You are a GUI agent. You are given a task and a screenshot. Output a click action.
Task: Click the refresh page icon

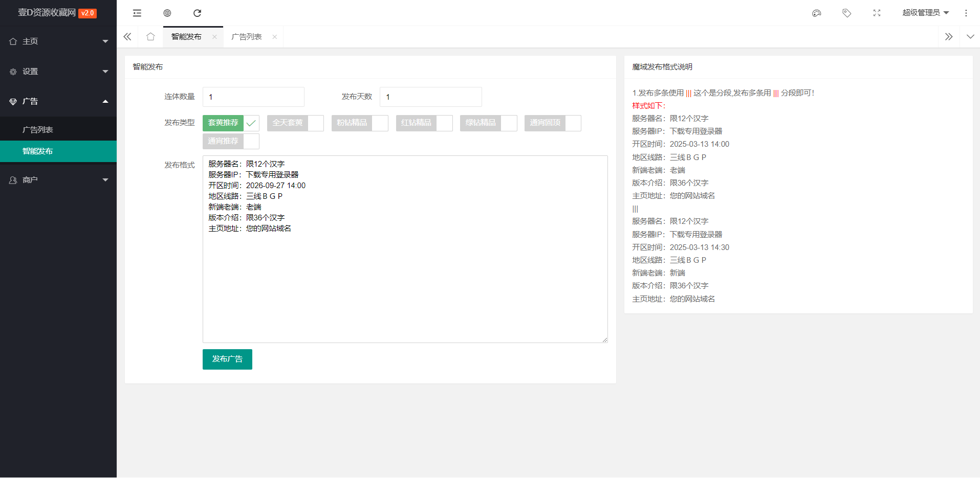(197, 13)
